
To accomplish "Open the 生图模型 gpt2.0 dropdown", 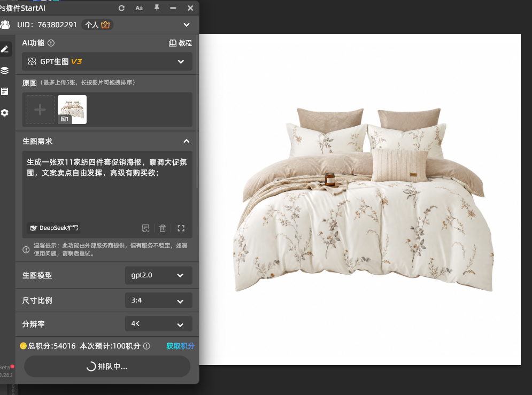I will tap(158, 275).
